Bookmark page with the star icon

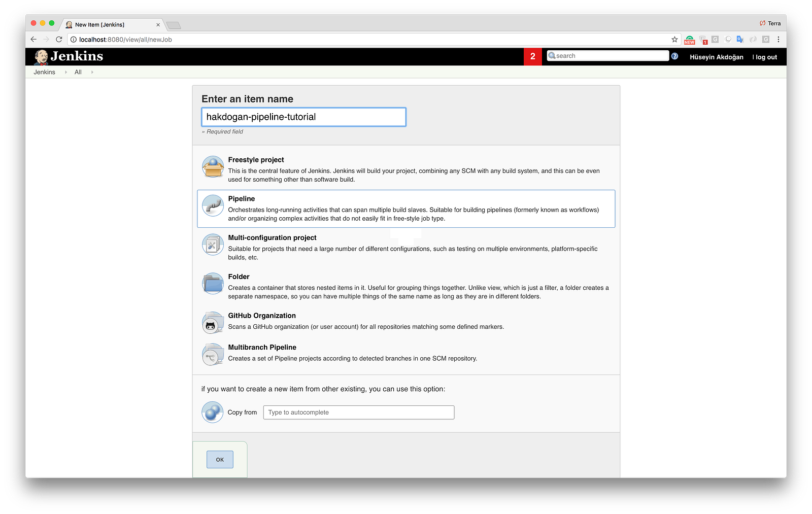pos(674,40)
